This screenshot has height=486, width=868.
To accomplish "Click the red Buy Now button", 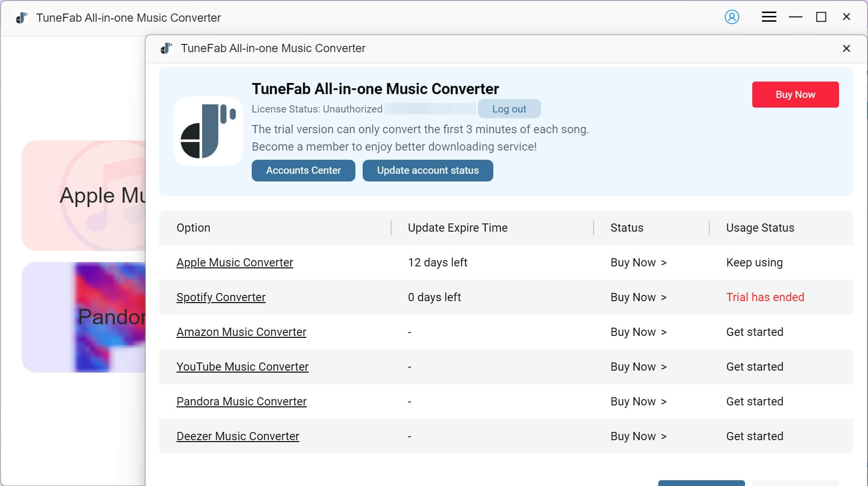I will tap(795, 95).
